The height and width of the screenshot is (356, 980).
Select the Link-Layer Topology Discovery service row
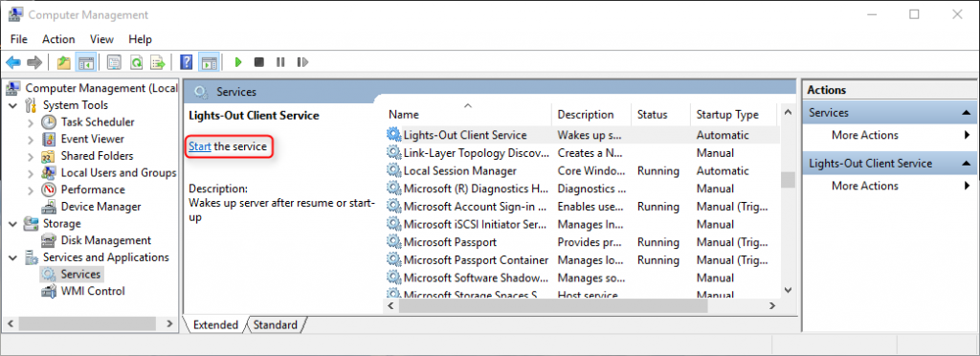581,152
